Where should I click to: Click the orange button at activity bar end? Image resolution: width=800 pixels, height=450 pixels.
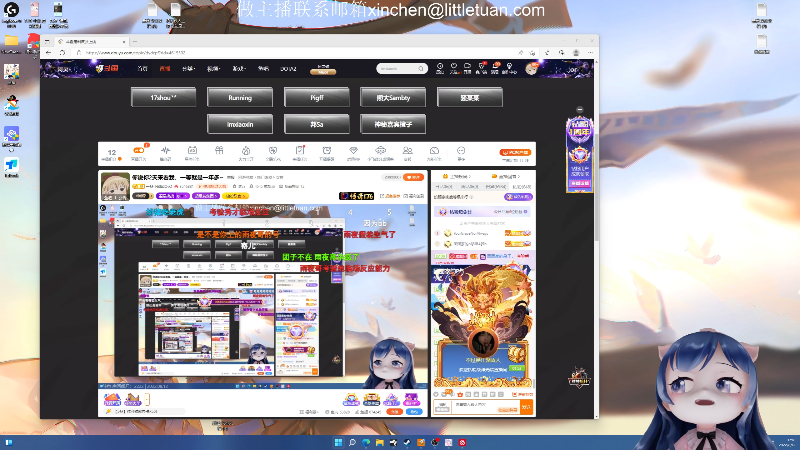click(x=515, y=152)
